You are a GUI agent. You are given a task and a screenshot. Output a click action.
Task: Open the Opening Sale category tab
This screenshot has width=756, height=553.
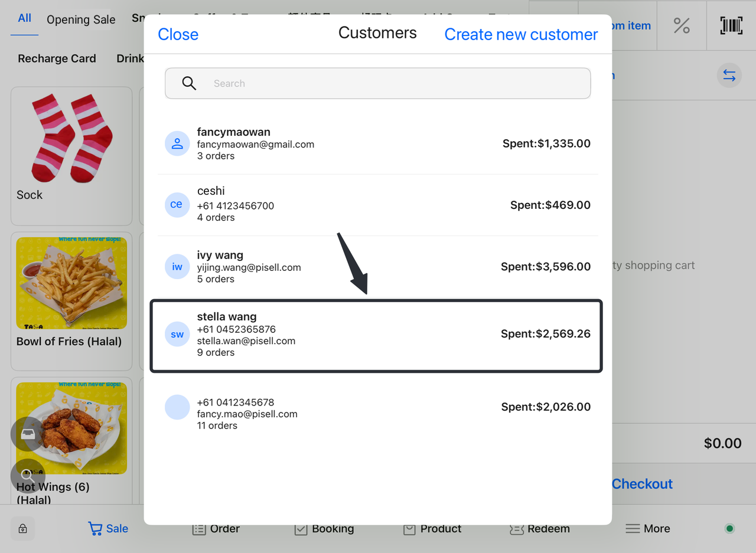point(81,19)
